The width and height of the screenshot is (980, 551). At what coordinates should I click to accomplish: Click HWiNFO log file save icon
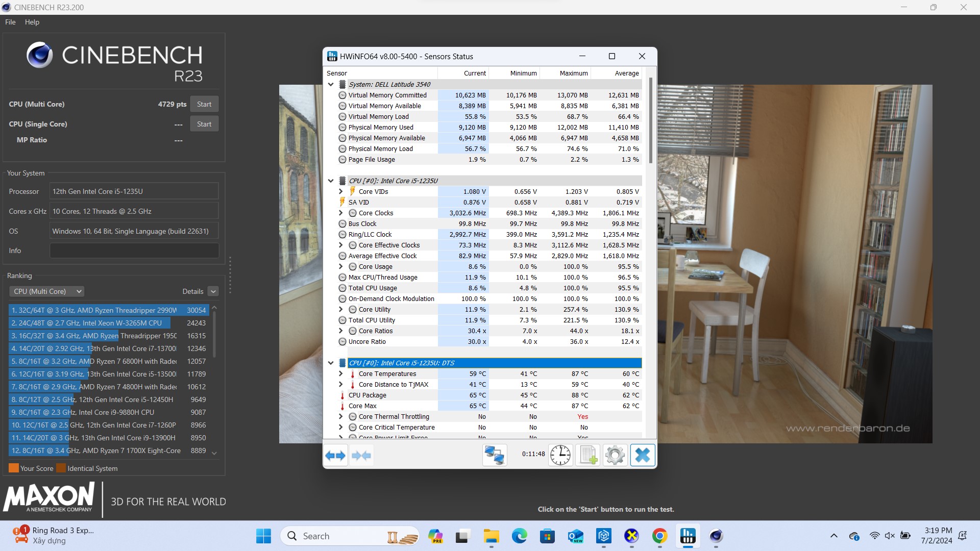pyautogui.click(x=587, y=455)
